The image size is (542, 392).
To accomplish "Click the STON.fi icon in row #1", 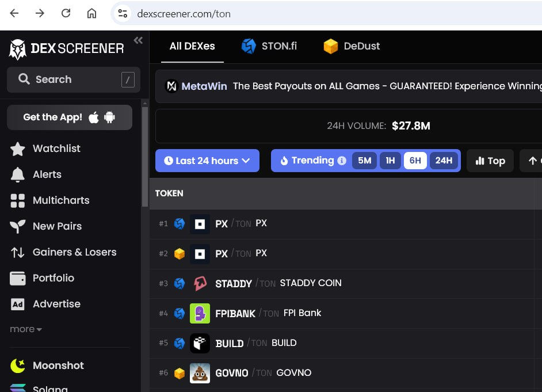I will [180, 224].
